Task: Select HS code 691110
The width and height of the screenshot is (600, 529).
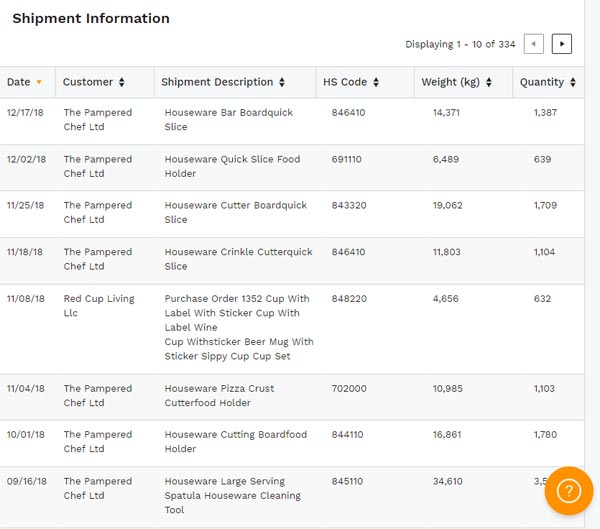Action: click(x=346, y=159)
